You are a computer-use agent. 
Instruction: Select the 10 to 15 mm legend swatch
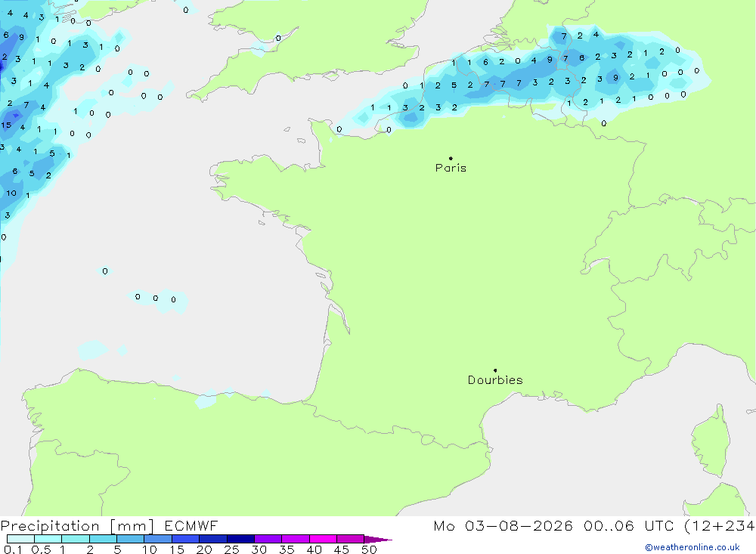[x=158, y=539]
